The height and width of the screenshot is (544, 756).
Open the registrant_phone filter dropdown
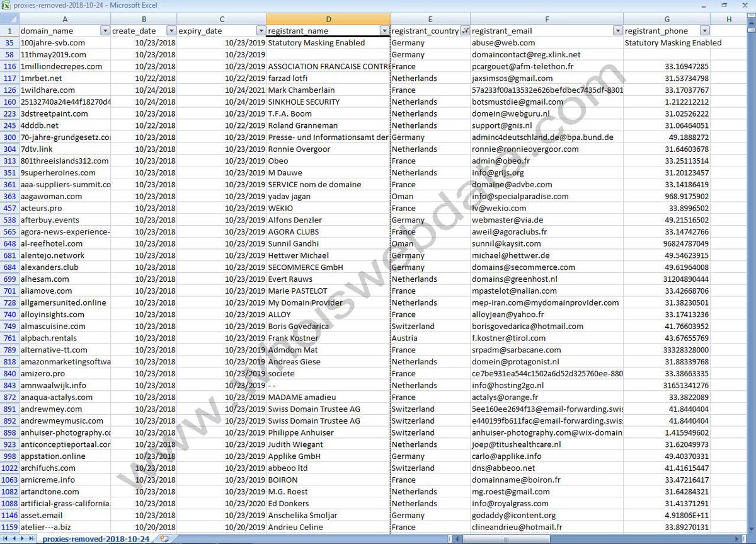click(704, 31)
